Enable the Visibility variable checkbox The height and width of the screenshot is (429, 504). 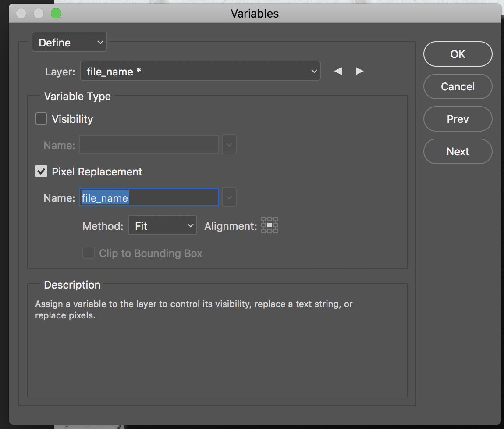pyautogui.click(x=41, y=118)
